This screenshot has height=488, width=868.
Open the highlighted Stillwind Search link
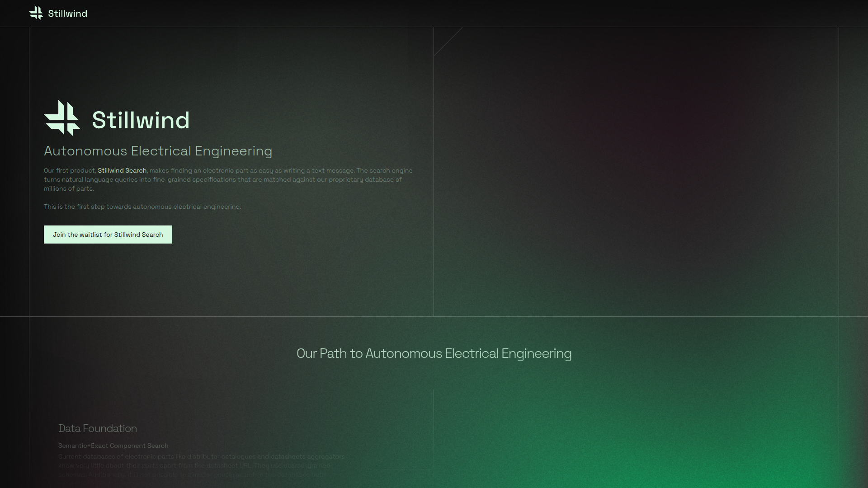pyautogui.click(x=122, y=170)
